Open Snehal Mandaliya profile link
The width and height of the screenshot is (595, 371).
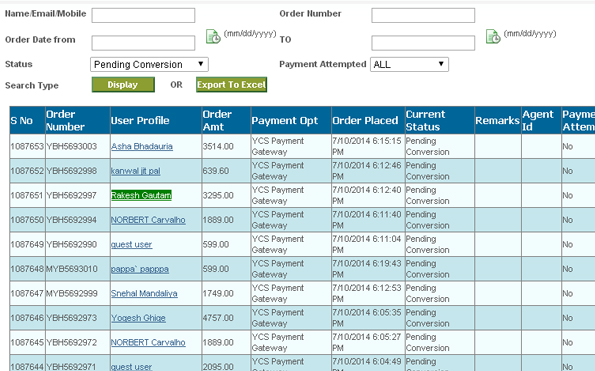click(x=144, y=294)
